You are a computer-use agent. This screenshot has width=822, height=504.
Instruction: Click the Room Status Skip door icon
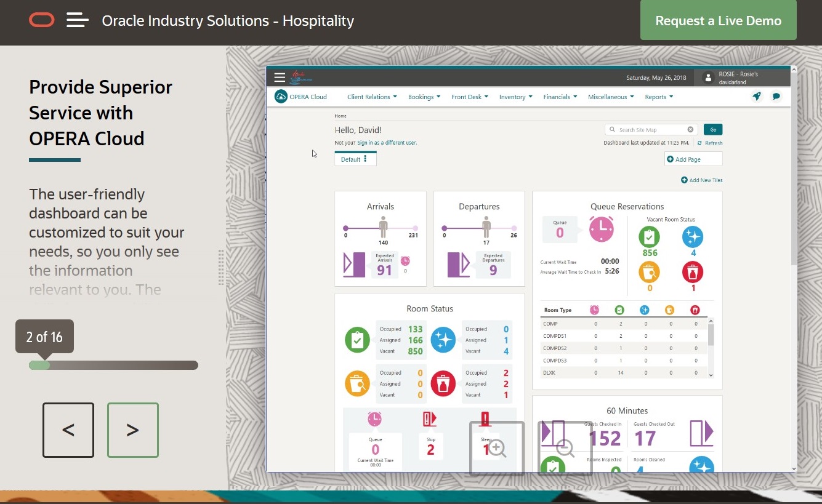(430, 419)
